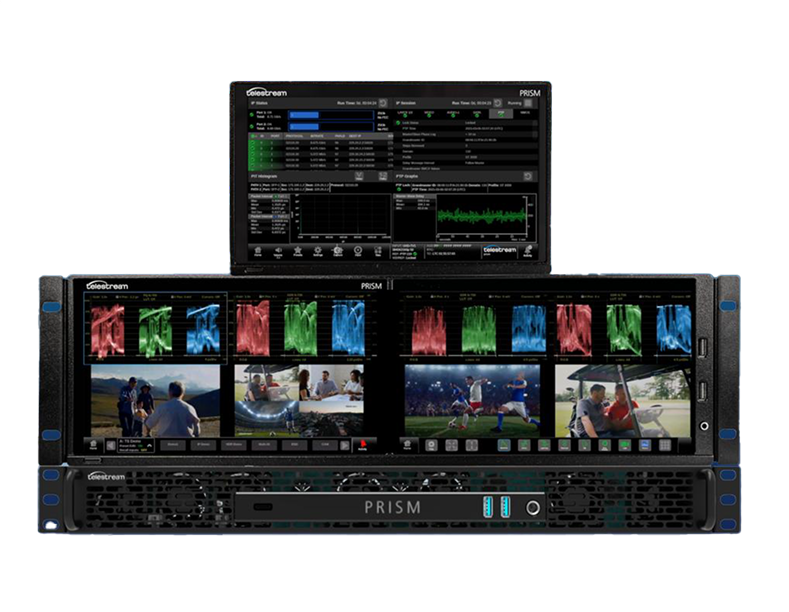This screenshot has width=789, height=612.
Task: Tap Home icon on the rack unit's left display
Action: pos(94,445)
